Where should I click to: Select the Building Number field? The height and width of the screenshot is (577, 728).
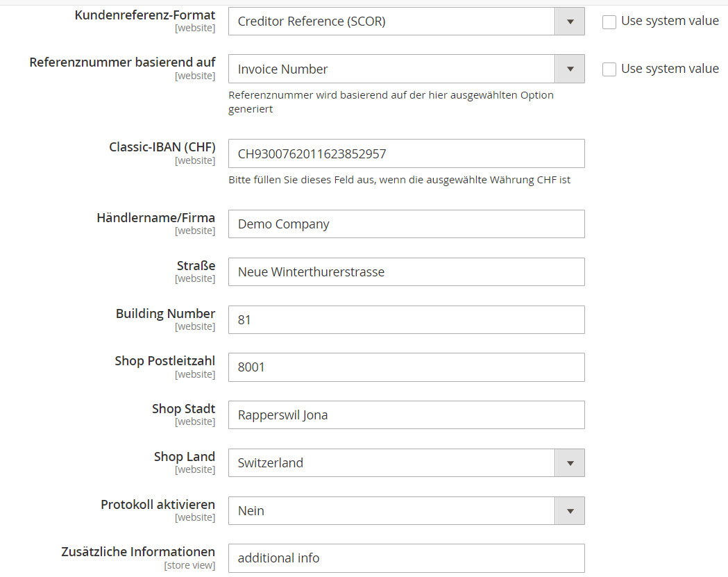(406, 319)
